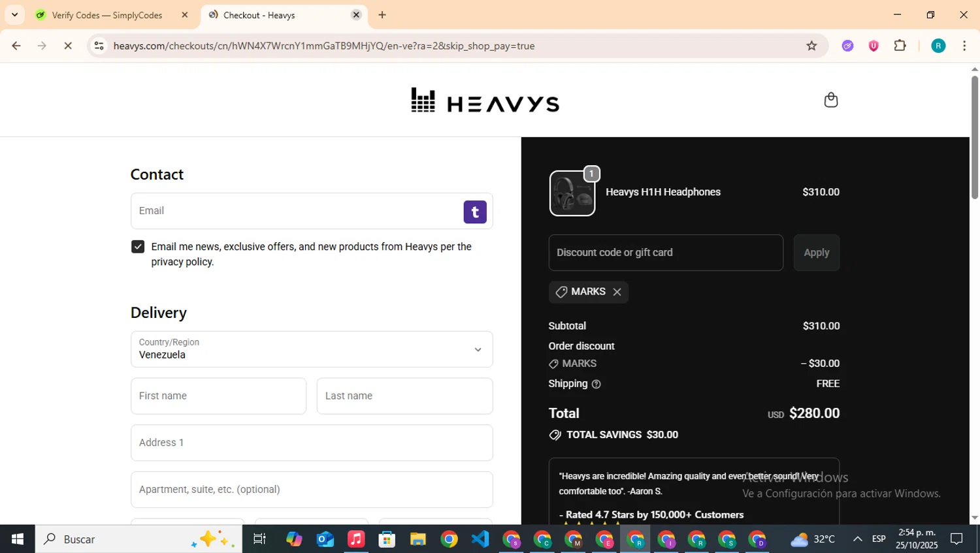Viewport: 980px width, 553px height.
Task: Remove the MARKS discount code tag
Action: (617, 292)
